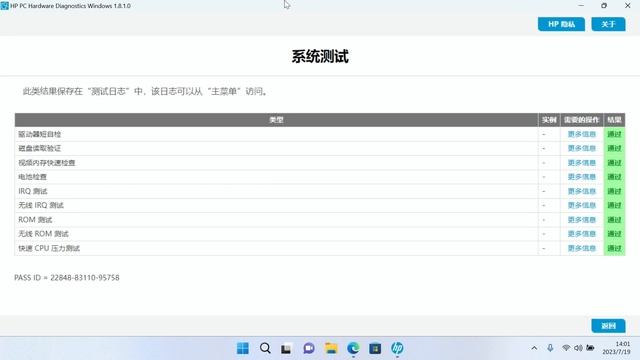The width and height of the screenshot is (640, 360).
Task: Click 通过 result for ROM 测试 row
Action: click(614, 220)
